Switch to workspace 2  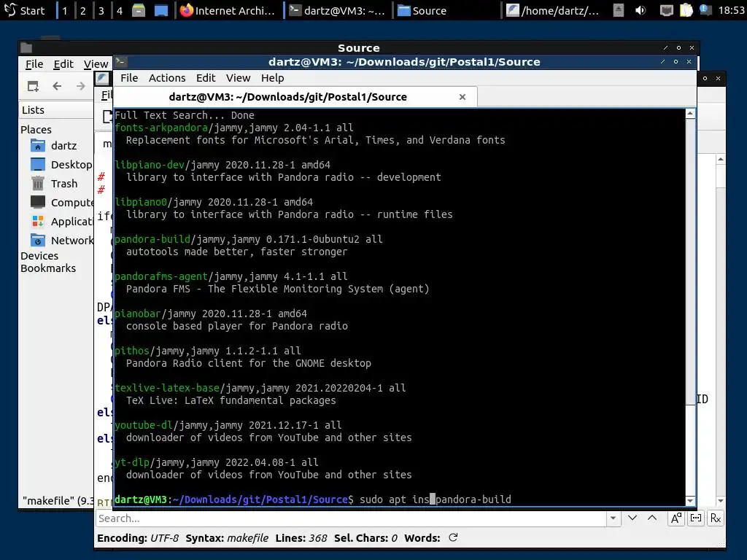tap(83, 10)
